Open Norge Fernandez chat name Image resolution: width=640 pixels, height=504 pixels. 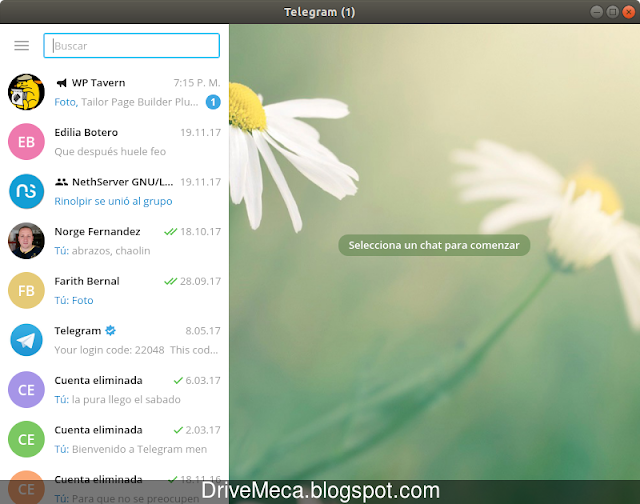97,232
